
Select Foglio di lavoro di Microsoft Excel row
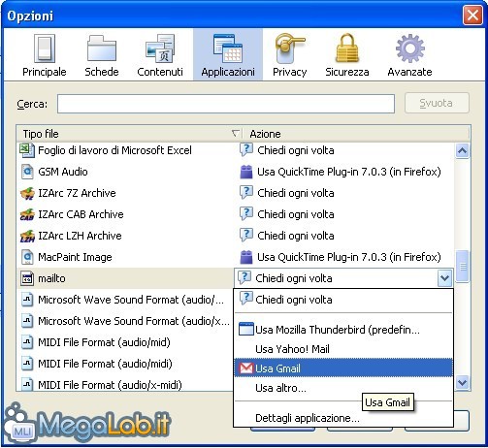(x=236, y=150)
